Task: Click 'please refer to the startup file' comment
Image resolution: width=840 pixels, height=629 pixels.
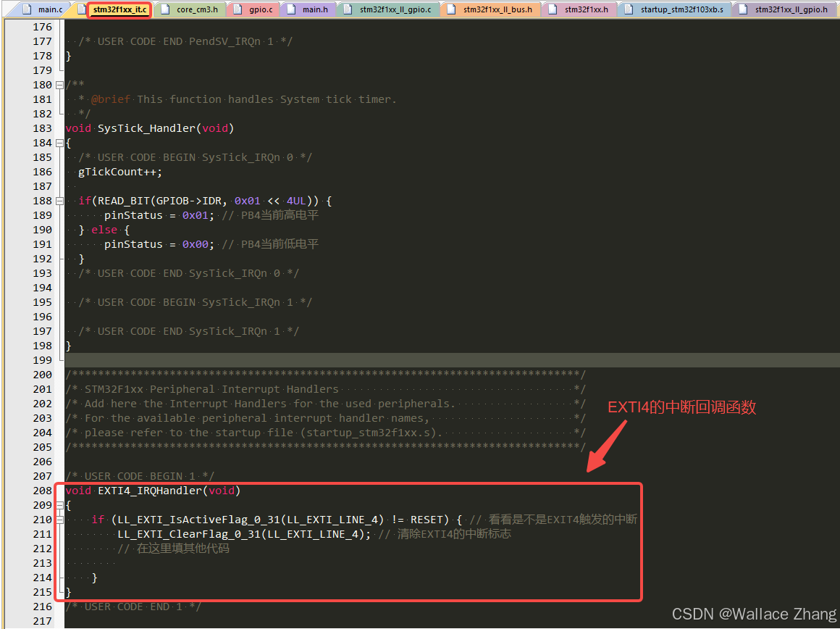Action: point(264,432)
